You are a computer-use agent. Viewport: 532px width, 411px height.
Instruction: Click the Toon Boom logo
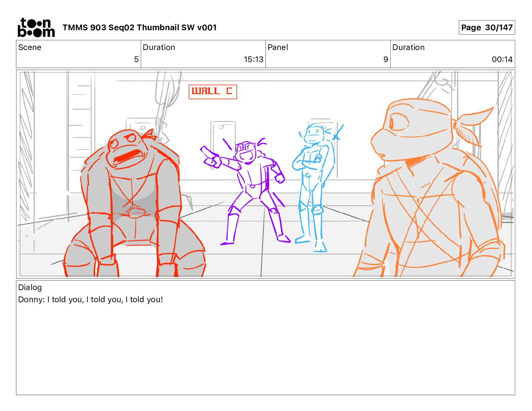pos(36,28)
